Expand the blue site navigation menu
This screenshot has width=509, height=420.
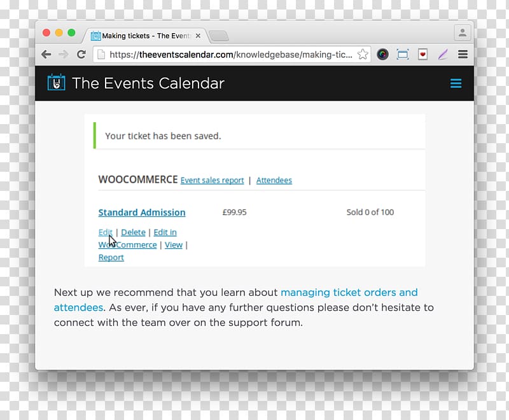[456, 83]
